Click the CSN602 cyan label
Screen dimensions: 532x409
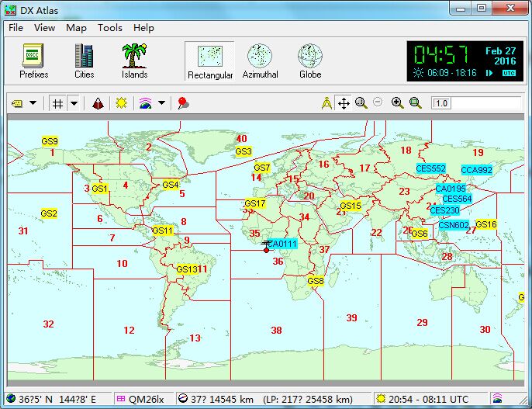pos(454,225)
